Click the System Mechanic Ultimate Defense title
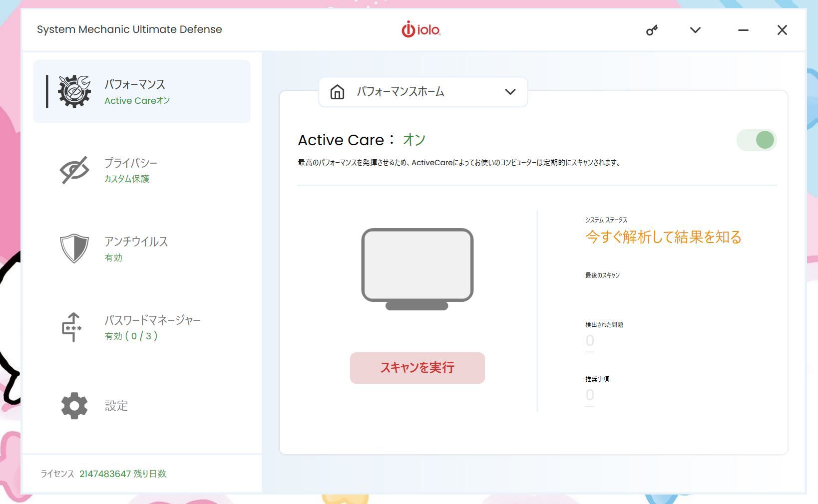Viewport: 818px width, 504px height. (x=129, y=29)
